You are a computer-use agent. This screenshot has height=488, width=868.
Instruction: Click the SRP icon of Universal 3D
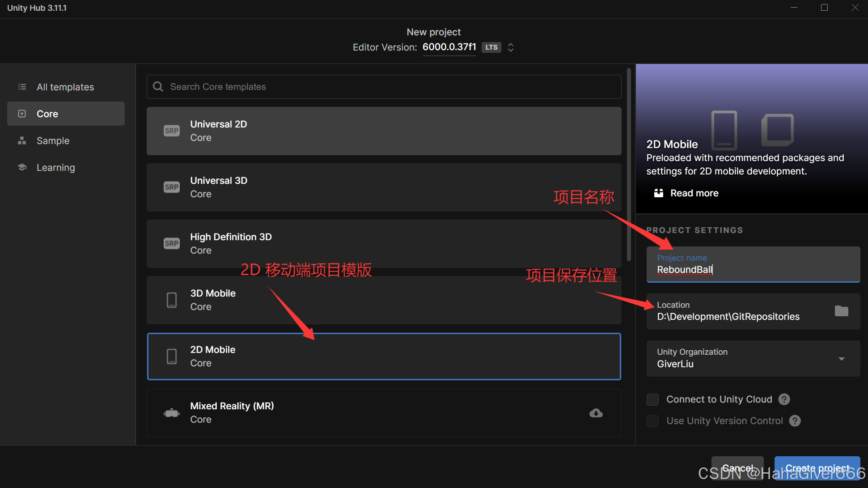(172, 187)
